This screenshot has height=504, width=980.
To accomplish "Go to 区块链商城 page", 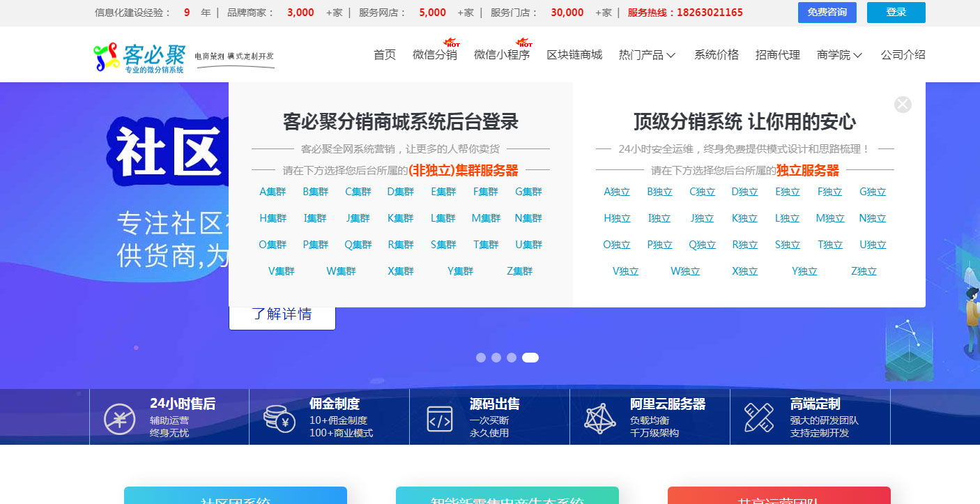I will [574, 55].
